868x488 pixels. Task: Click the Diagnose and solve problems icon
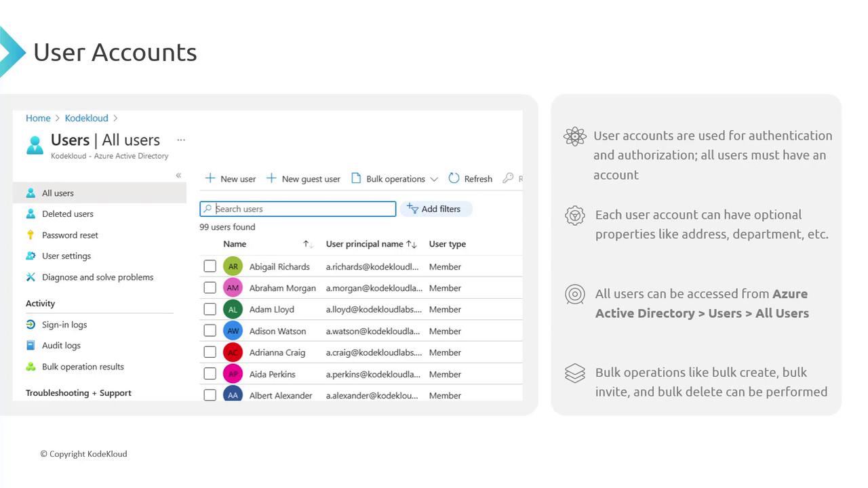click(x=31, y=277)
